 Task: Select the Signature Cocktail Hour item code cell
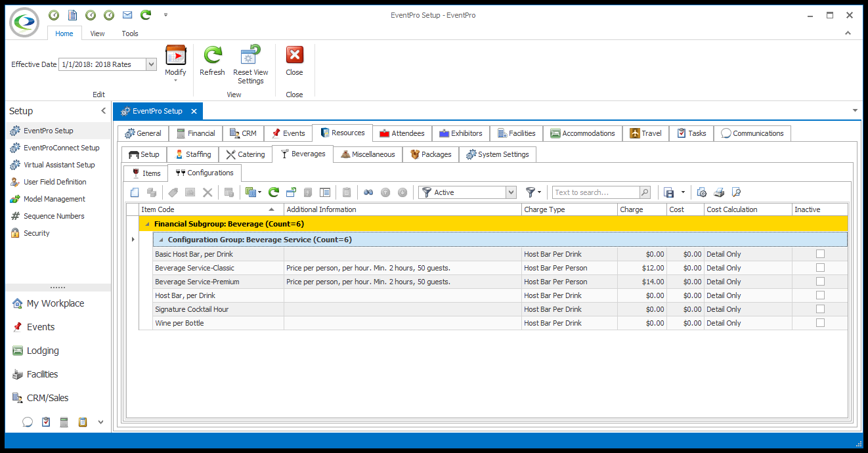(218, 309)
